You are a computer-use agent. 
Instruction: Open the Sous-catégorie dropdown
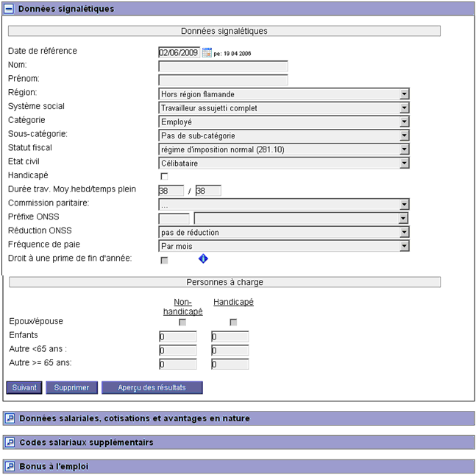284,136
